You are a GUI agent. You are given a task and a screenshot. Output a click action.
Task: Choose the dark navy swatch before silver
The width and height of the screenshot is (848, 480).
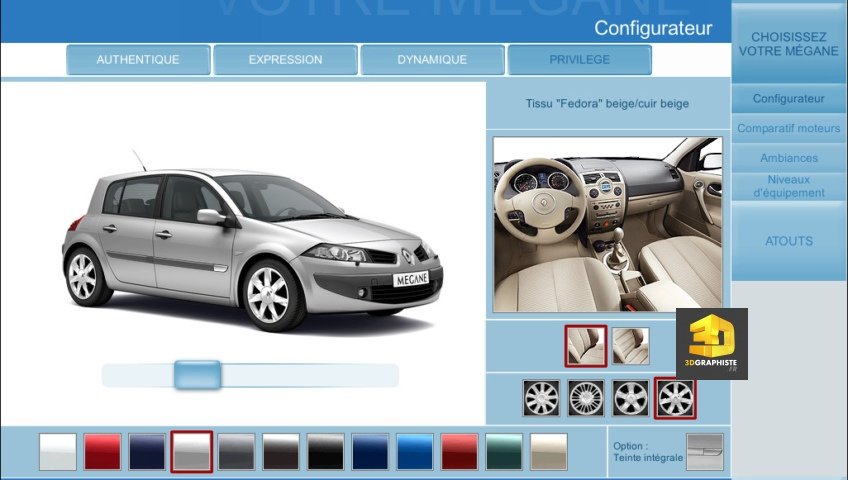click(147, 452)
